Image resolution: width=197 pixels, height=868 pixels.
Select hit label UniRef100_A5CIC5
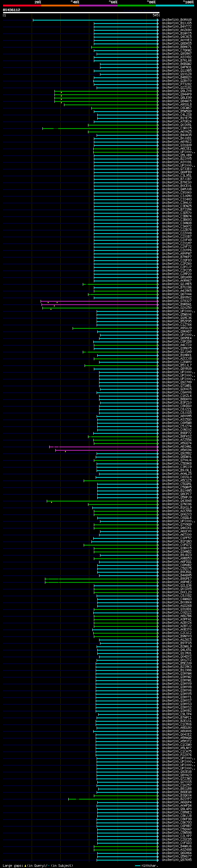pos(176,481)
